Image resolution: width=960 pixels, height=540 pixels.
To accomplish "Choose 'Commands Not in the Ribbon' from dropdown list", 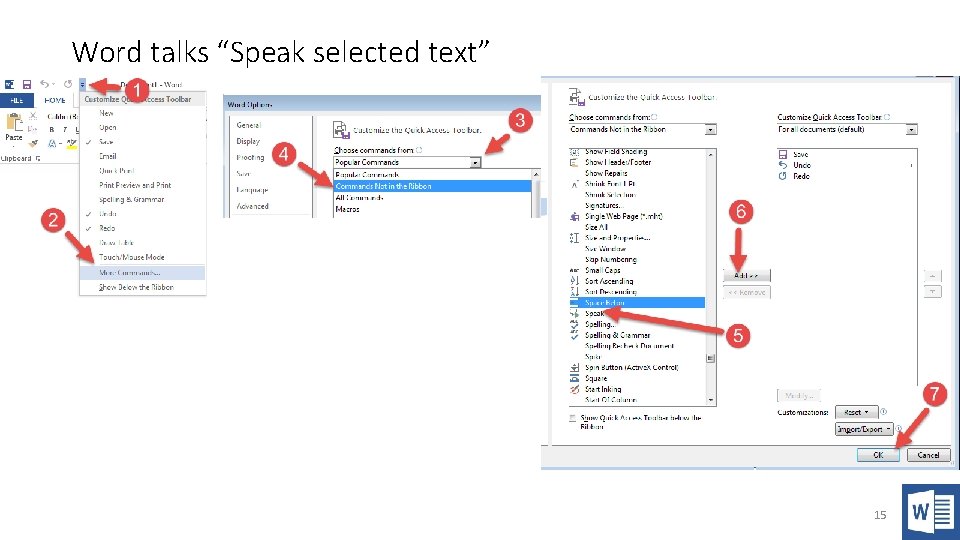I will [432, 186].
